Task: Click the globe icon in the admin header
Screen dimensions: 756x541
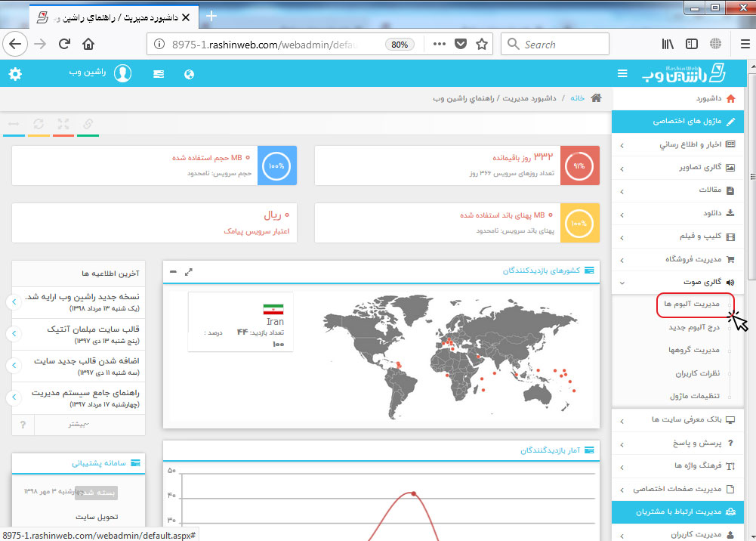Action: click(x=189, y=74)
